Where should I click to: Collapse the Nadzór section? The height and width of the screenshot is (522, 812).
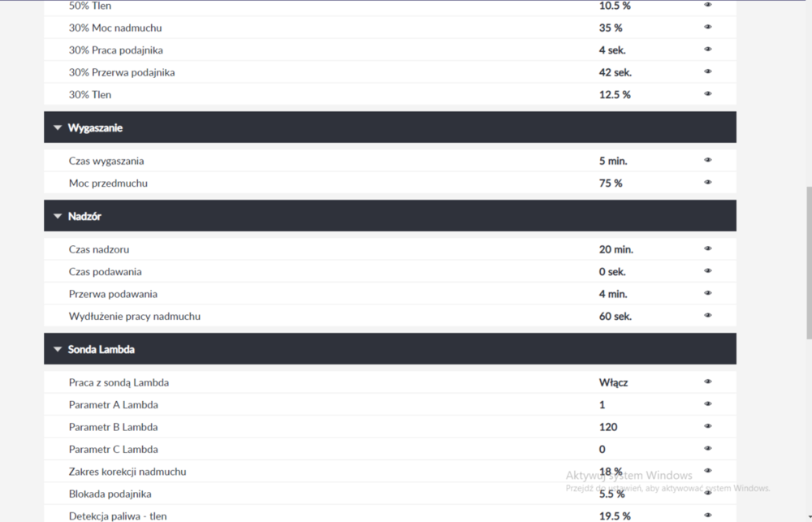click(58, 216)
